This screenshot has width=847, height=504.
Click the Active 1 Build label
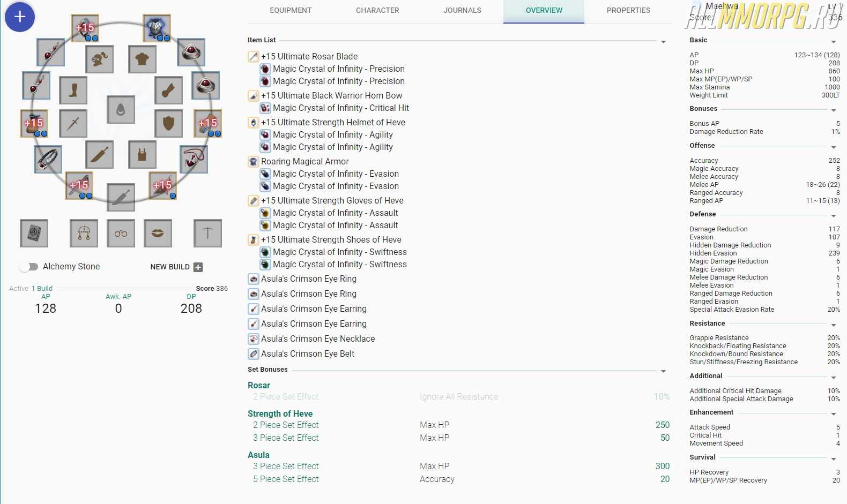[31, 288]
